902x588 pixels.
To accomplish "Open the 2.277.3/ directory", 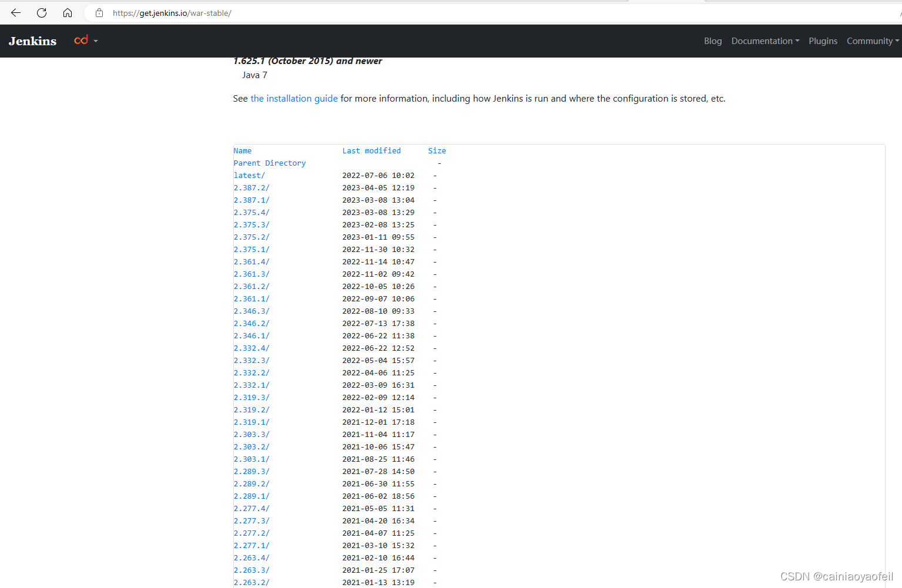I will (252, 521).
